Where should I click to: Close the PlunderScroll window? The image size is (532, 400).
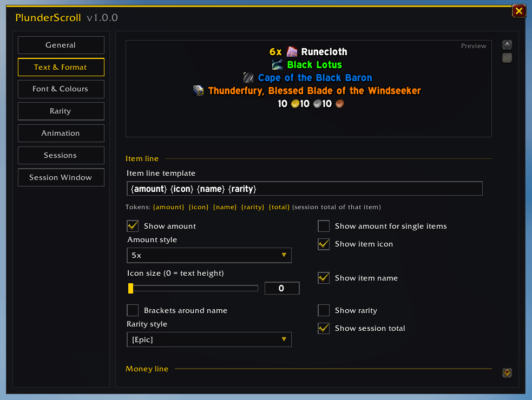(519, 11)
